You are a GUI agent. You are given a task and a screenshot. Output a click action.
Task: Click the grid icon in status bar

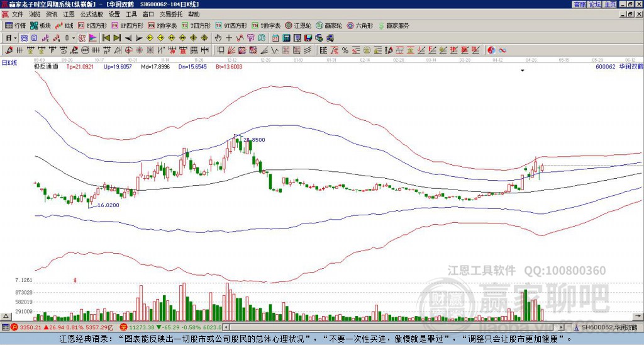pos(5,327)
